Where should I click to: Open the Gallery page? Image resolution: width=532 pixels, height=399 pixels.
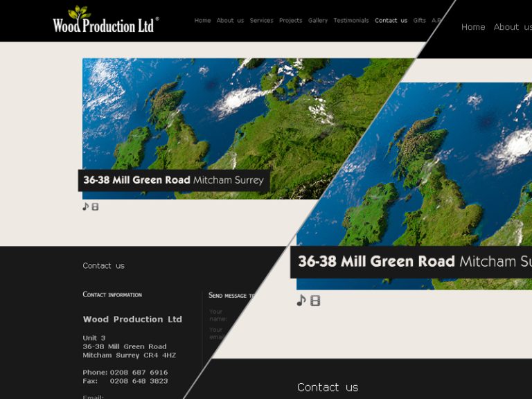317,20
